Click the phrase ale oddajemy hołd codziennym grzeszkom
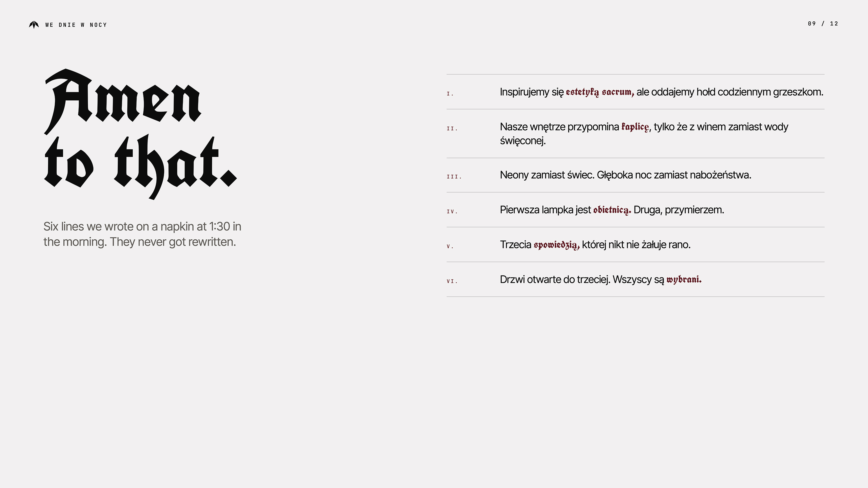Image resolution: width=868 pixels, height=488 pixels. click(730, 92)
